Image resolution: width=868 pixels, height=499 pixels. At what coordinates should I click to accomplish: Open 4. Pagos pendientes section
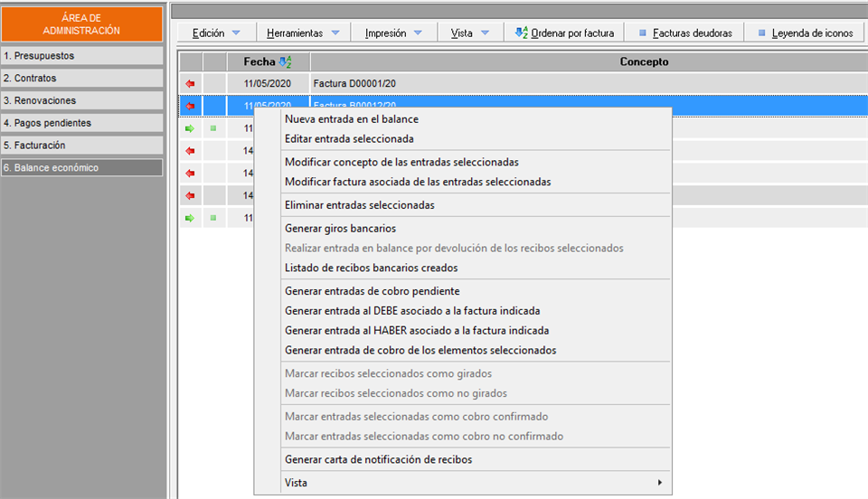82,123
